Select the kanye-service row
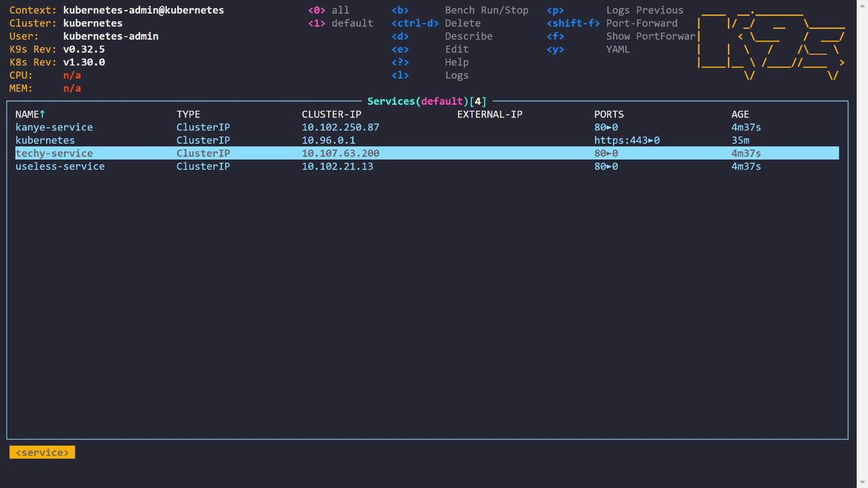868x488 pixels. (54, 127)
